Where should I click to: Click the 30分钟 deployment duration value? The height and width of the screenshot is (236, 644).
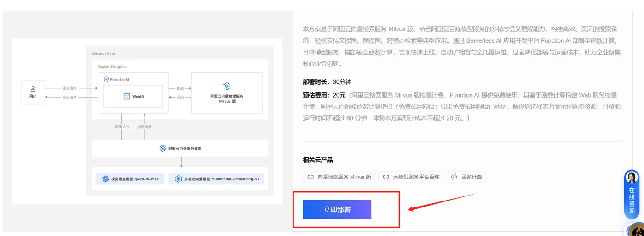coord(342,81)
